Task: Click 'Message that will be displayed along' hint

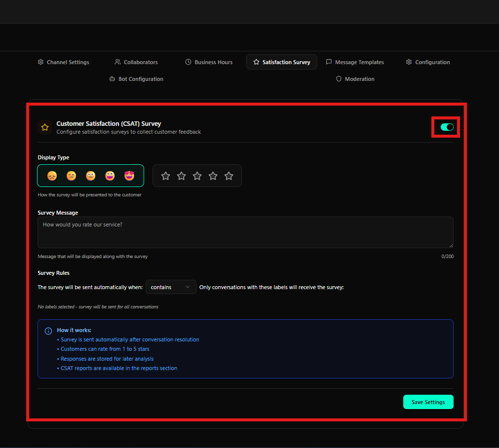Action: coord(93,257)
